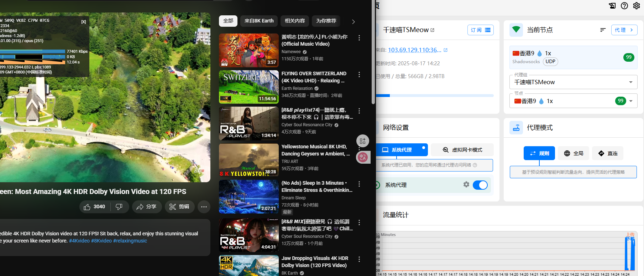This screenshot has width=644, height=276.
Task: Click the more actions ellipsis under video
Action: coord(204,207)
